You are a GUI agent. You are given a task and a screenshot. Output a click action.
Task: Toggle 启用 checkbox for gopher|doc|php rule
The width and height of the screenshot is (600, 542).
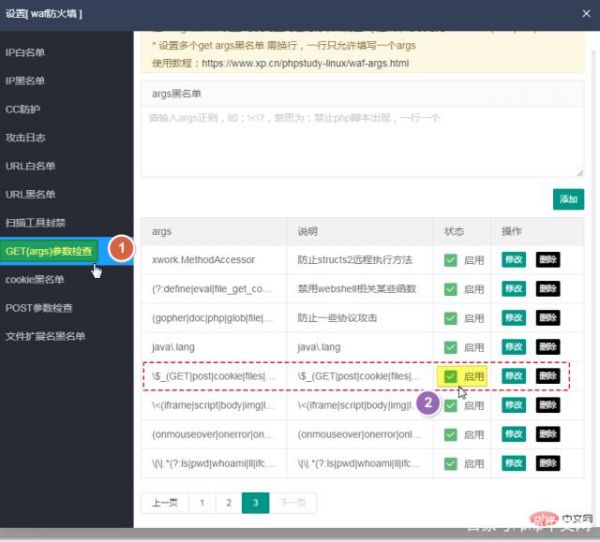pyautogui.click(x=450, y=318)
